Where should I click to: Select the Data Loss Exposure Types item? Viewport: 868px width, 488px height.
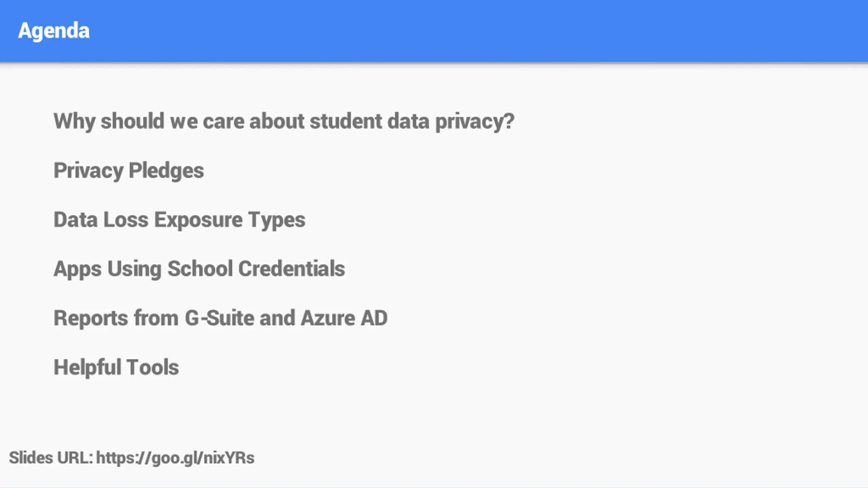(x=179, y=220)
